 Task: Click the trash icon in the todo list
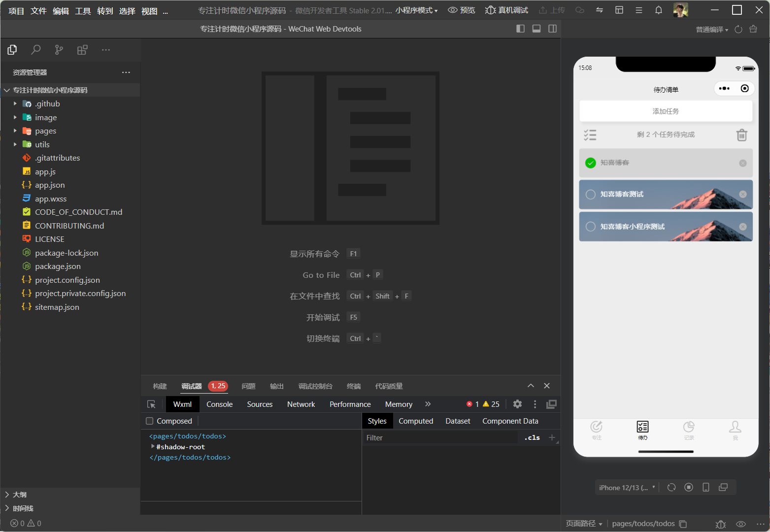coord(741,135)
